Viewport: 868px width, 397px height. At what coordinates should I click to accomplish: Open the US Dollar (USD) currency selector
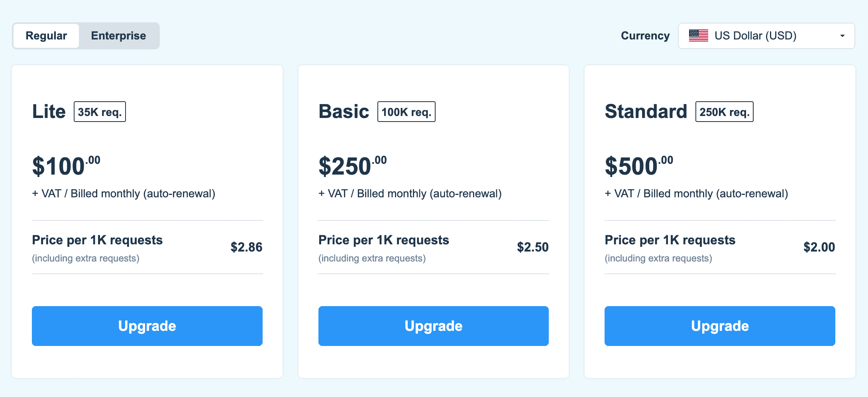coord(766,36)
